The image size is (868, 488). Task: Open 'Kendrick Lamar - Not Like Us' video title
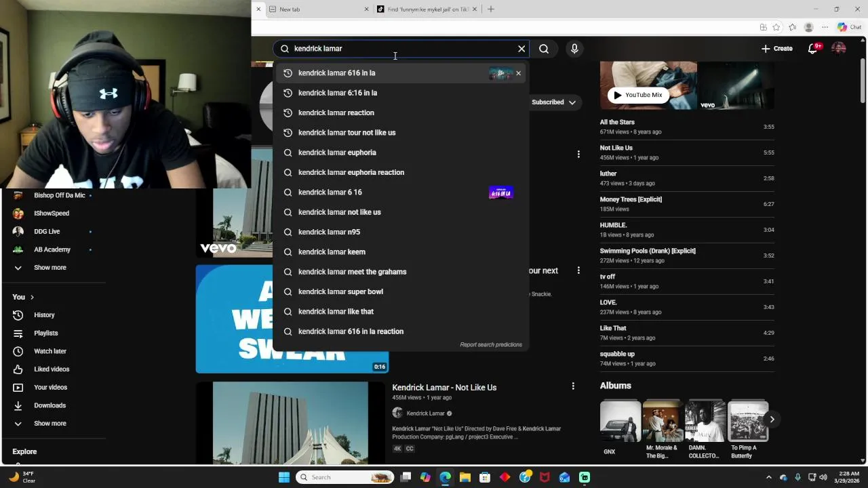click(444, 388)
